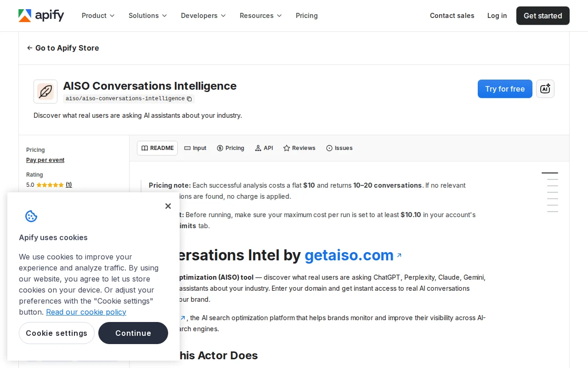Open the AI sparkle assistant button
The height and width of the screenshot is (368, 588).
[x=545, y=89]
